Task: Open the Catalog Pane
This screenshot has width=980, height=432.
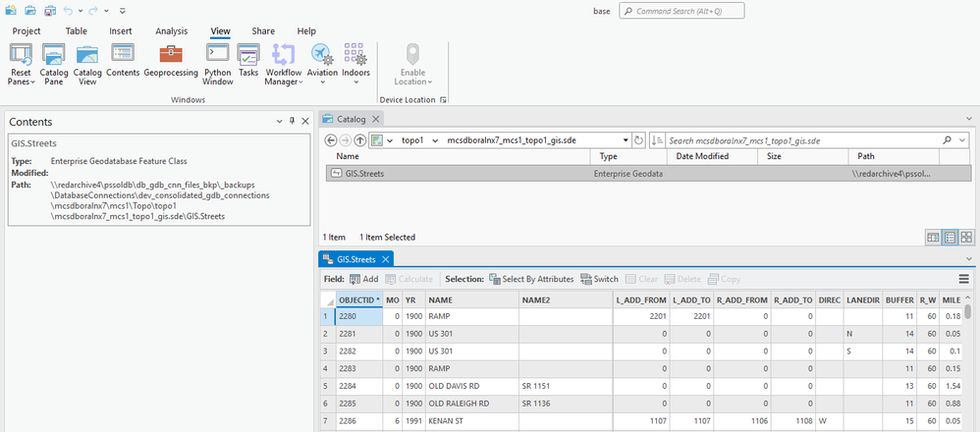Action: pos(54,65)
